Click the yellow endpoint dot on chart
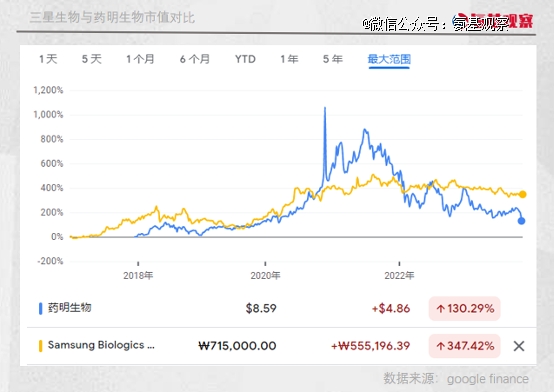This screenshot has width=554, height=392. point(523,194)
